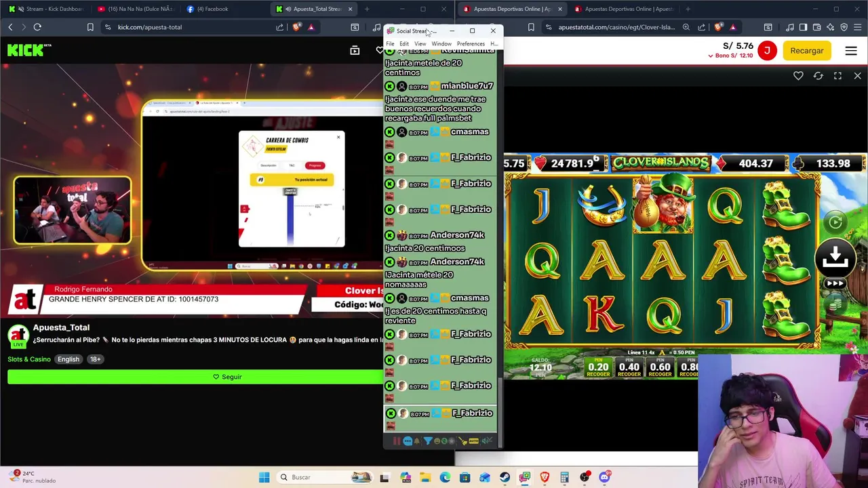Screen dimensions: 868x488
Task: Click the Kick logo on the stream page
Action: point(28,50)
